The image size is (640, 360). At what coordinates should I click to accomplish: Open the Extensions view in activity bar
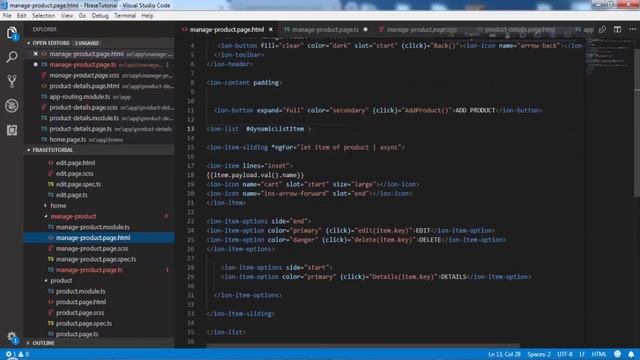(12, 130)
